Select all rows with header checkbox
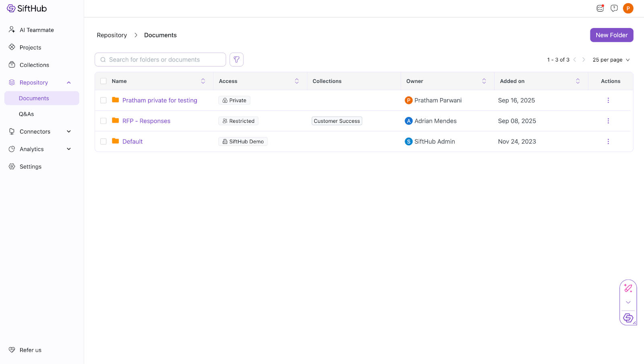The width and height of the screenshot is (644, 364). [103, 81]
